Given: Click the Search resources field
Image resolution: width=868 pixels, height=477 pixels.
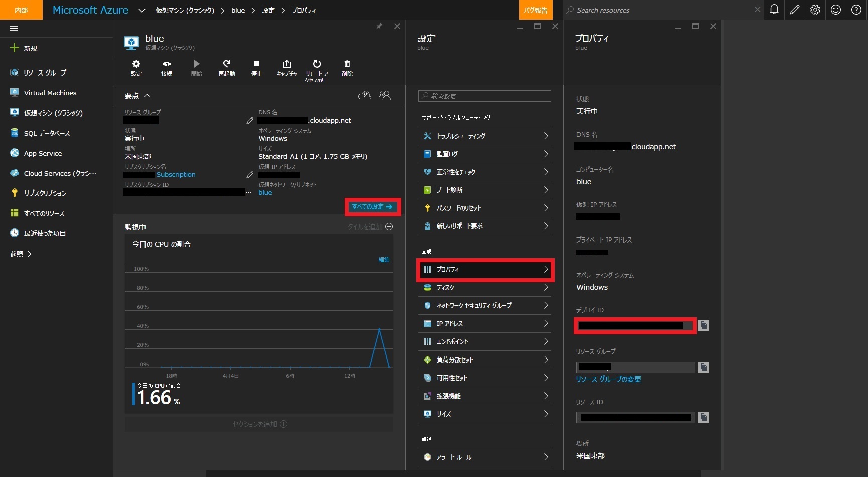Looking at the screenshot, I should point(662,10).
